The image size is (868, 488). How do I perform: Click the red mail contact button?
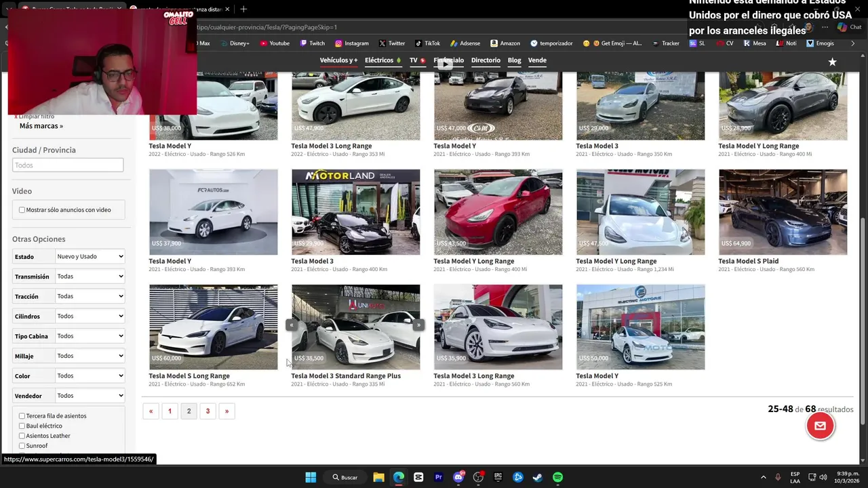click(x=820, y=426)
